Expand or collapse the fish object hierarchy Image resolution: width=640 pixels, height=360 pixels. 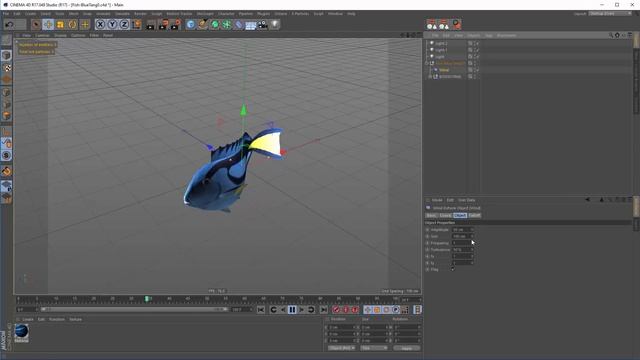(427, 63)
